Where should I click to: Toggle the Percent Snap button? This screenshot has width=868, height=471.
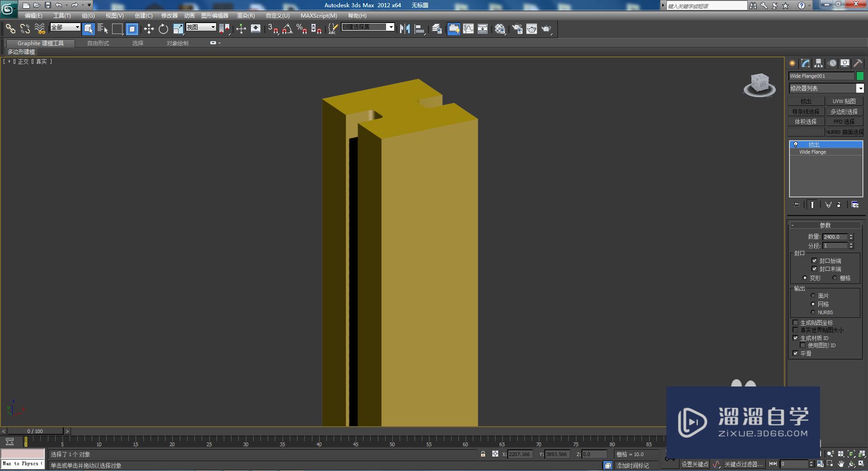(x=302, y=29)
